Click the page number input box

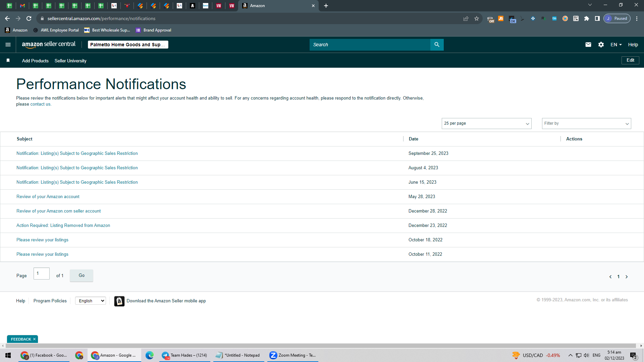pyautogui.click(x=42, y=274)
